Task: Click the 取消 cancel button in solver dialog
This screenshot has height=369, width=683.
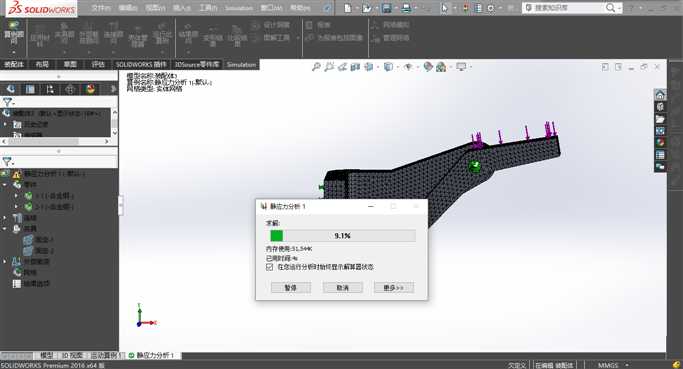Action: tap(342, 288)
